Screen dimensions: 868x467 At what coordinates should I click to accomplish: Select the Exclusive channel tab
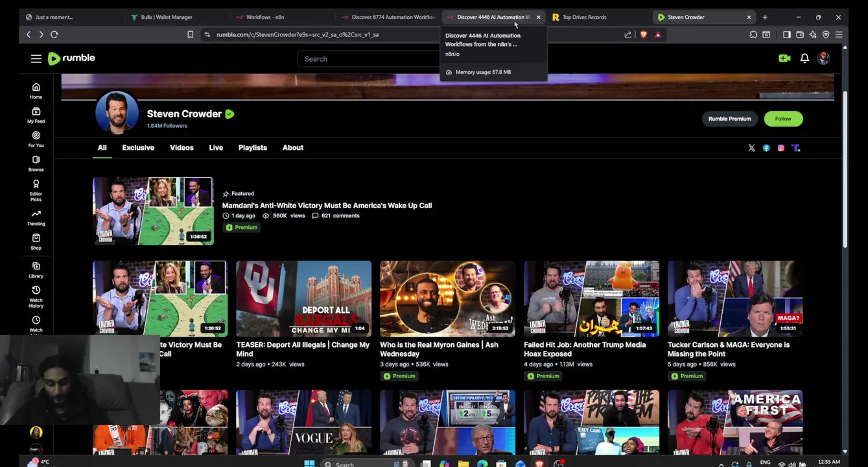click(x=138, y=148)
